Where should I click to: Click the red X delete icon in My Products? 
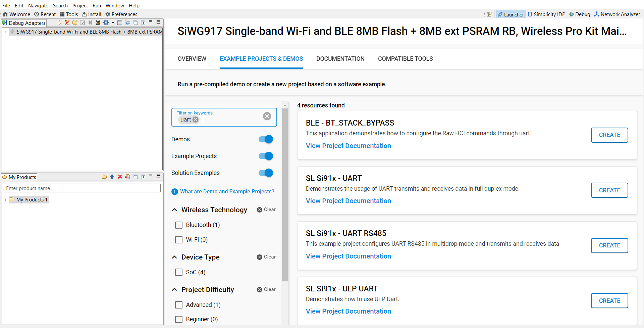pos(120,177)
